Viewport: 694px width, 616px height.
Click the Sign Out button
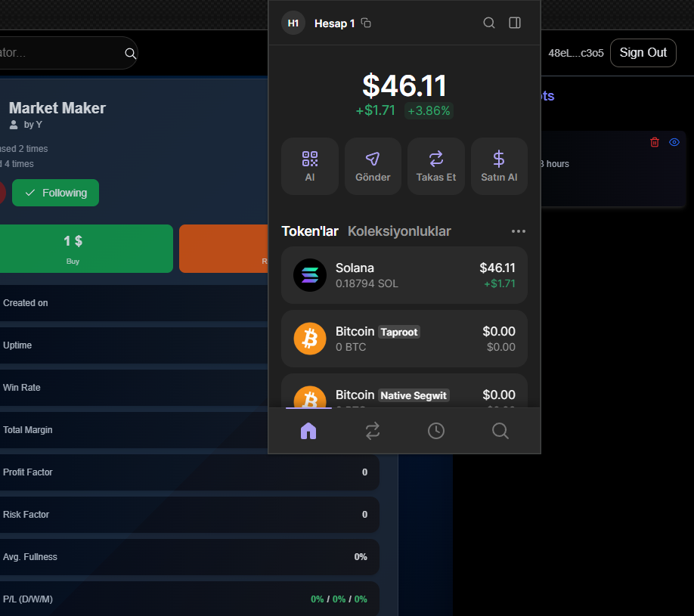click(x=643, y=53)
